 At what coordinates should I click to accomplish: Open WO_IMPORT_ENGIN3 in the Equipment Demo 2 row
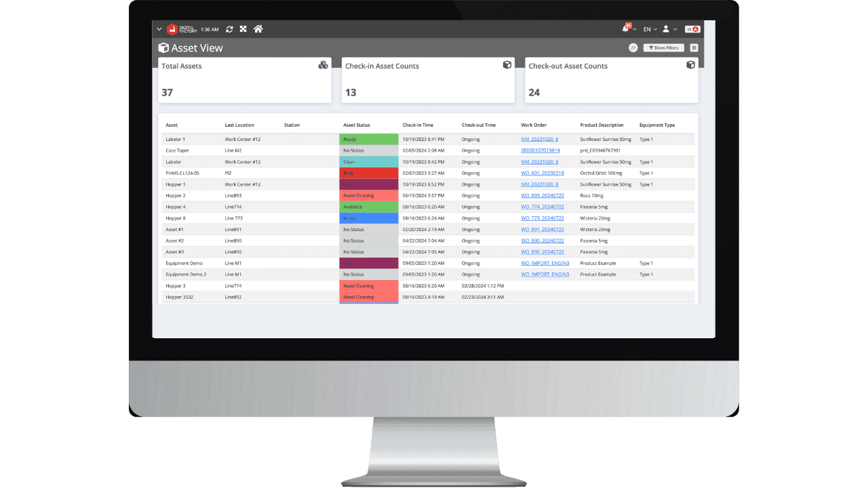545,274
